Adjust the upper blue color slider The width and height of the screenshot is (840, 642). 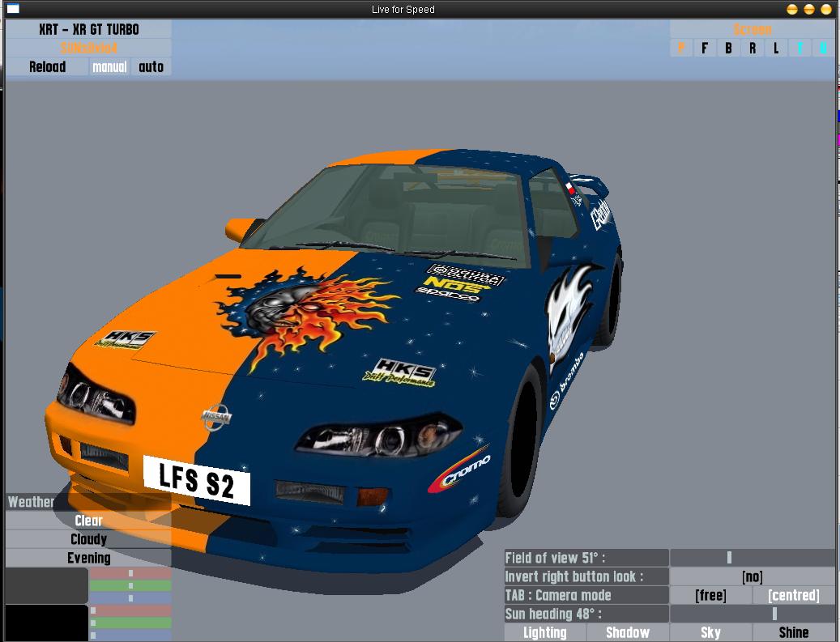[130, 598]
